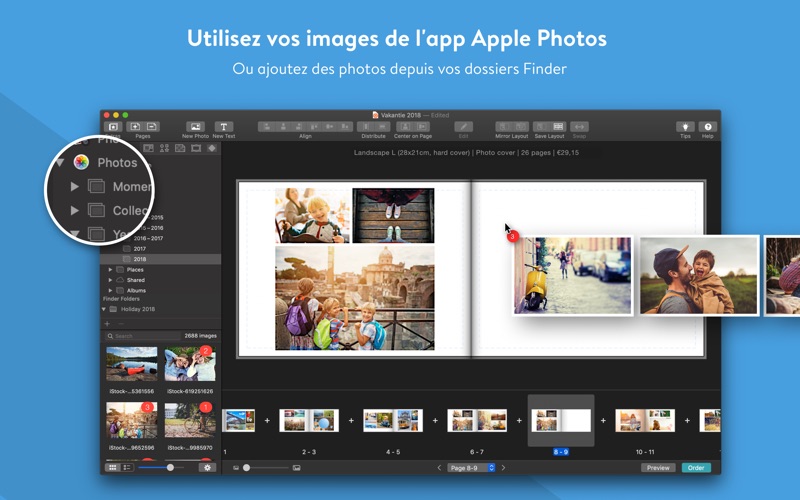Click the frames panel icon

(196, 148)
